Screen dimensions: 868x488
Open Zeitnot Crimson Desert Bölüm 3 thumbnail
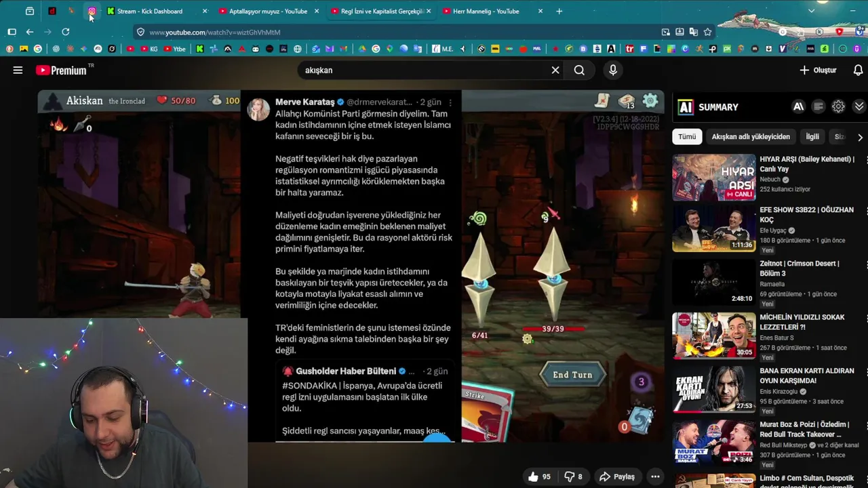tap(713, 282)
